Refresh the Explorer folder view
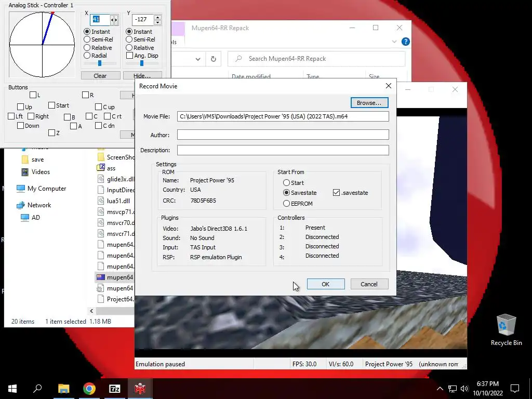 214,59
